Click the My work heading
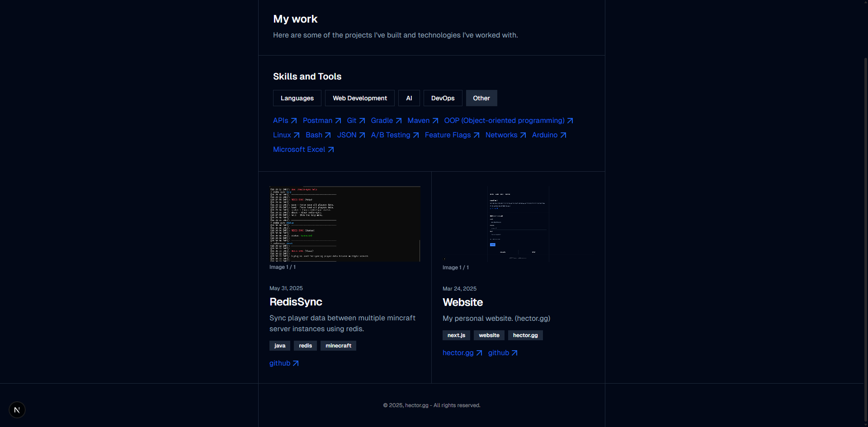The height and width of the screenshot is (427, 868). coord(295,19)
